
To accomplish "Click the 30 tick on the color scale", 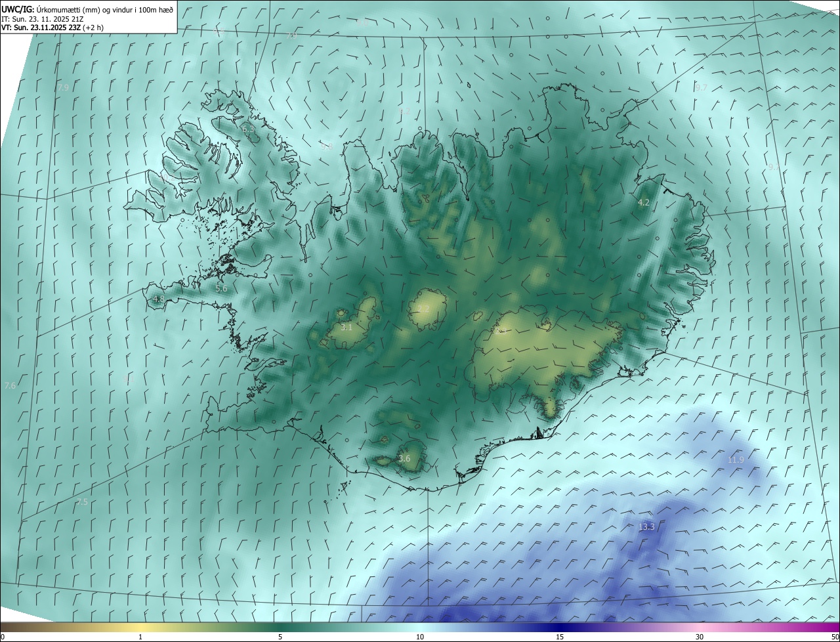I will click(700, 637).
